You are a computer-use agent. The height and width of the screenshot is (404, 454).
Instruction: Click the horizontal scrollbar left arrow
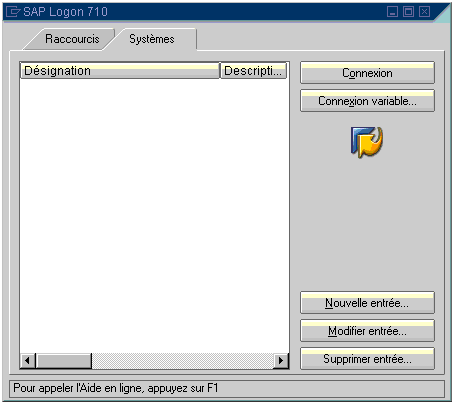point(28,361)
